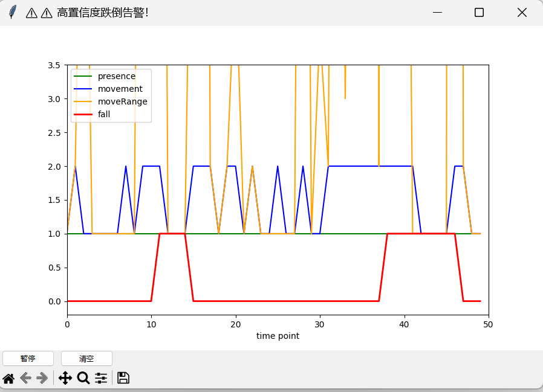Go back to the previous plot view
Viewport: 543px width, 392px height.
pos(25,379)
